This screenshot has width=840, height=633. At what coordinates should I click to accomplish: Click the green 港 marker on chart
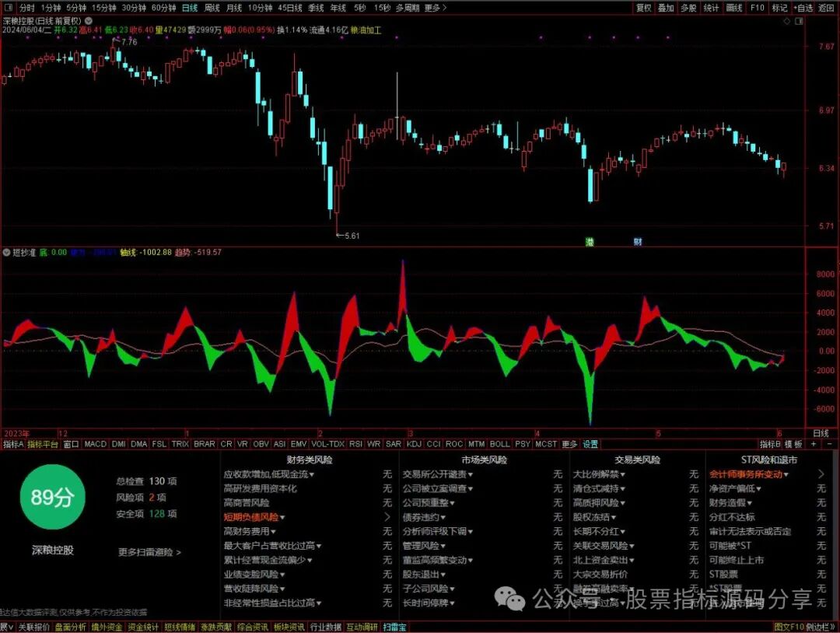[590, 242]
